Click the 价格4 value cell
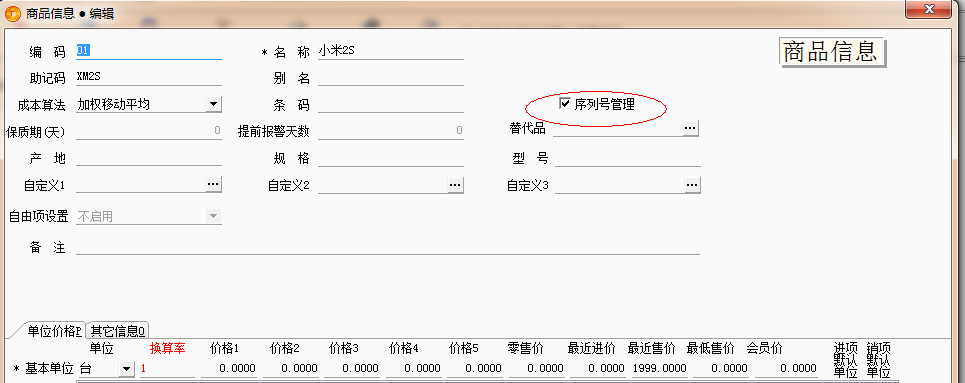 414,369
